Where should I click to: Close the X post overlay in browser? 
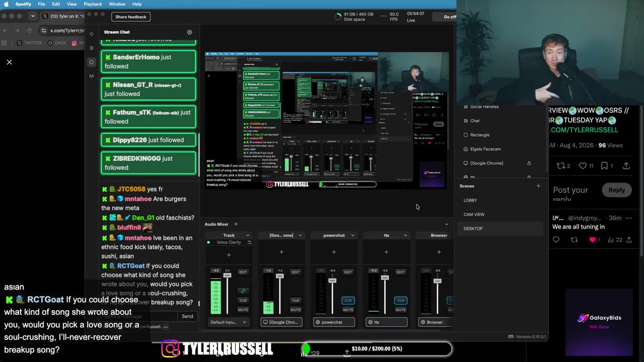click(9, 62)
